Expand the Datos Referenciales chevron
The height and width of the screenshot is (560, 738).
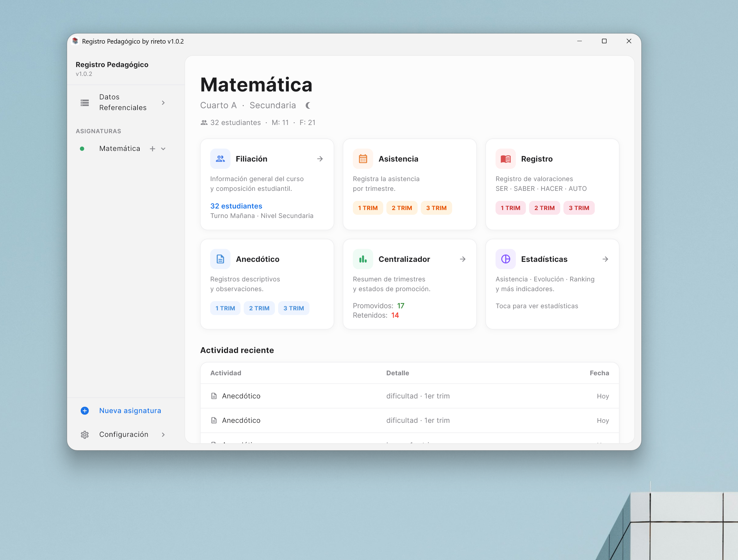pyautogui.click(x=163, y=103)
